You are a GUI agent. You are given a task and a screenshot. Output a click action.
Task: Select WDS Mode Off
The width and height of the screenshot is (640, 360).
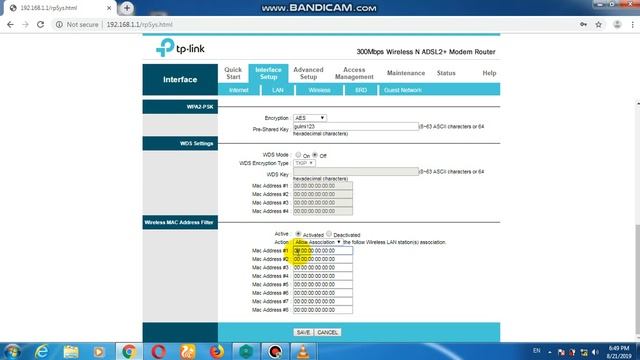pyautogui.click(x=315, y=155)
